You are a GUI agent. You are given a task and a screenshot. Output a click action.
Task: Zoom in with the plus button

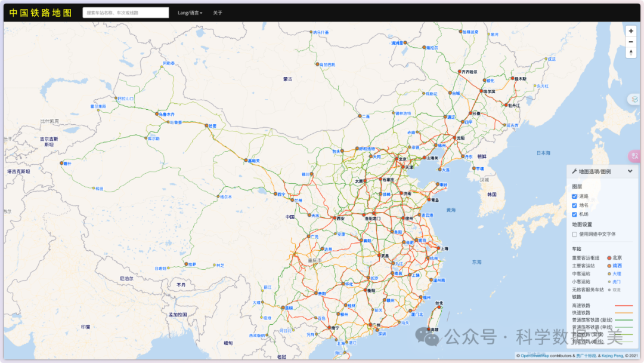pyautogui.click(x=631, y=30)
